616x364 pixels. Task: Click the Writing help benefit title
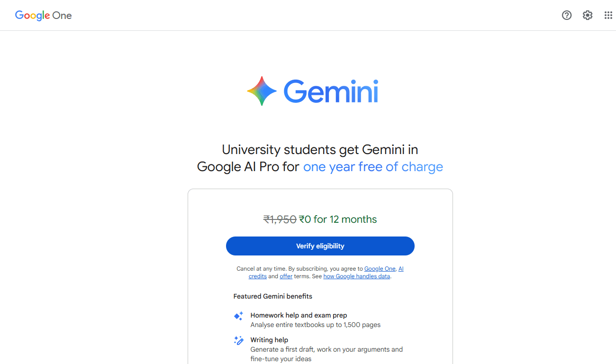point(269,340)
